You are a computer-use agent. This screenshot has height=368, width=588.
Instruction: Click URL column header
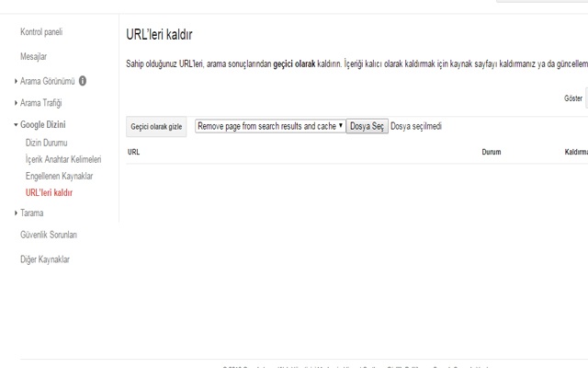click(x=133, y=152)
